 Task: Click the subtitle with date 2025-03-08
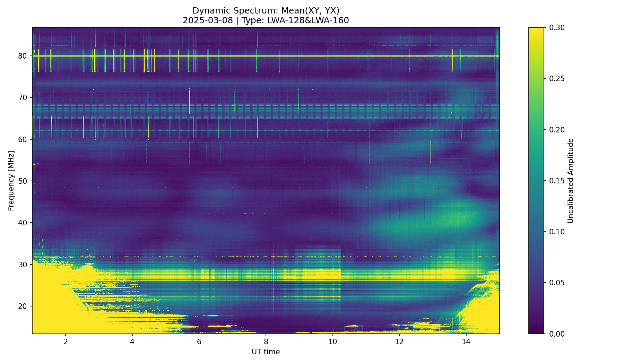click(x=266, y=20)
